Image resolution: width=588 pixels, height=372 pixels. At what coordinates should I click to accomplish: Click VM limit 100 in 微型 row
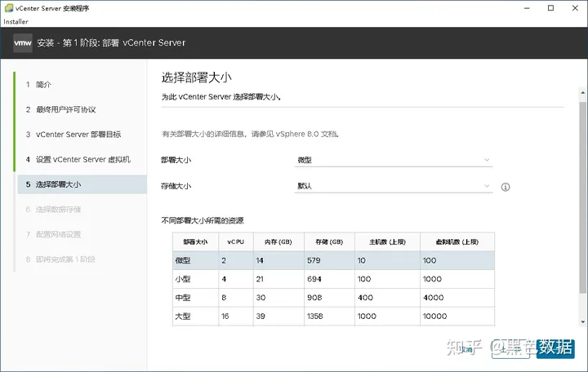[430, 260]
